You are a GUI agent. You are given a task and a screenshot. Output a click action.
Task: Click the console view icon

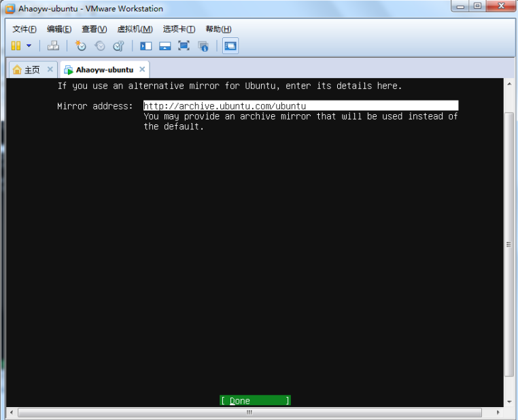tap(230, 46)
